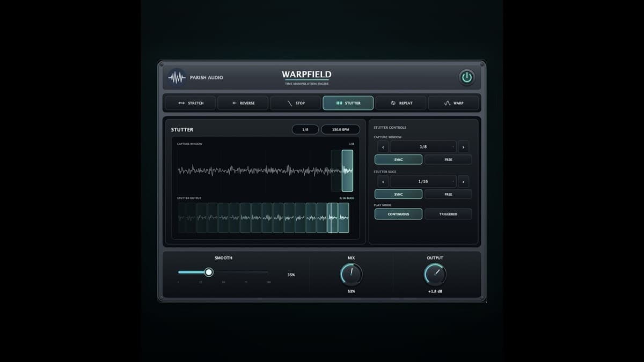
Task: Increase Capture Window with right arrow
Action: [463, 147]
